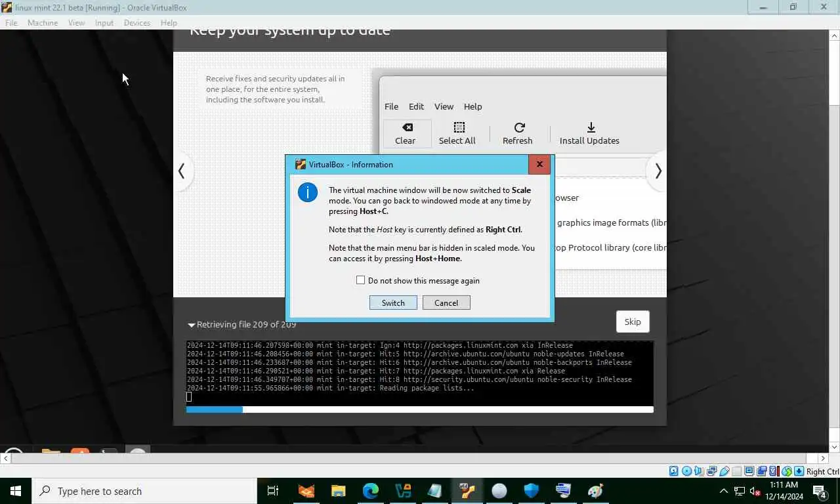Open the VirtualBox Help menu

click(x=169, y=22)
